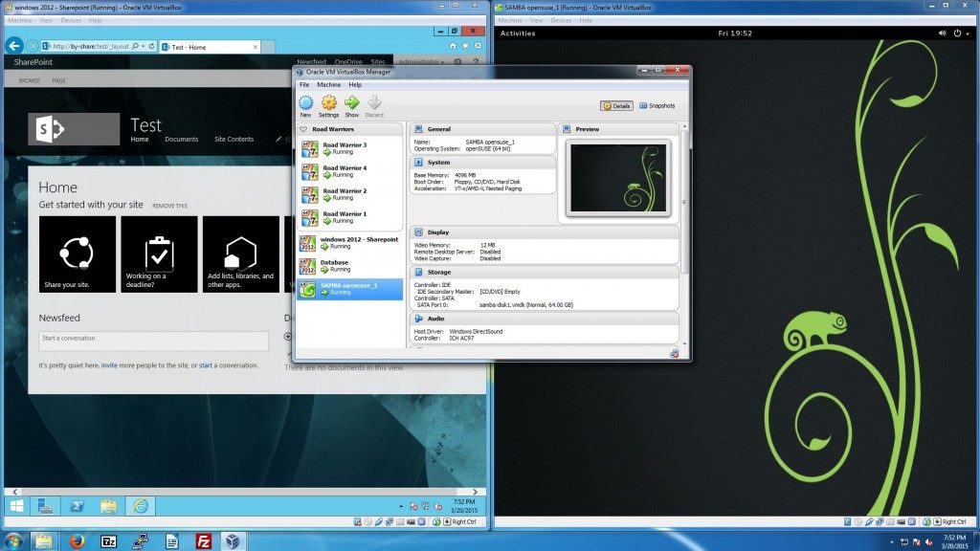
Task: Select windows 2012 - Sharepoint machine
Action: tap(350, 243)
